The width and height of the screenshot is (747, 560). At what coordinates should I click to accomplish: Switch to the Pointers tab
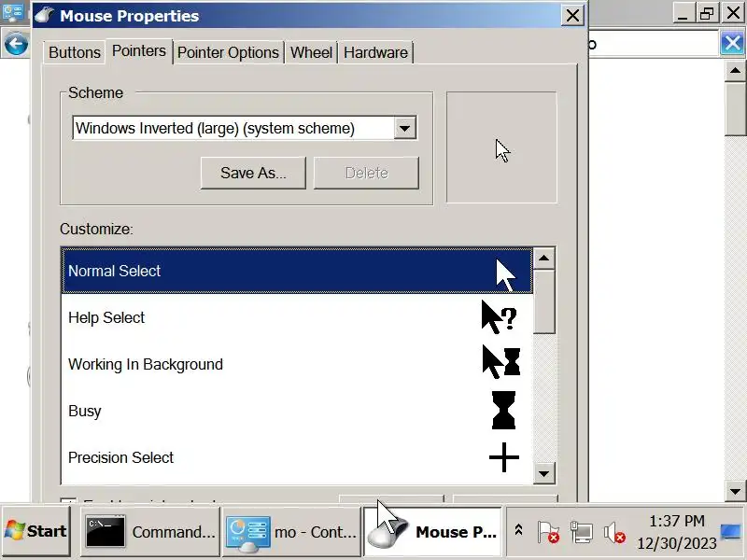(x=138, y=51)
